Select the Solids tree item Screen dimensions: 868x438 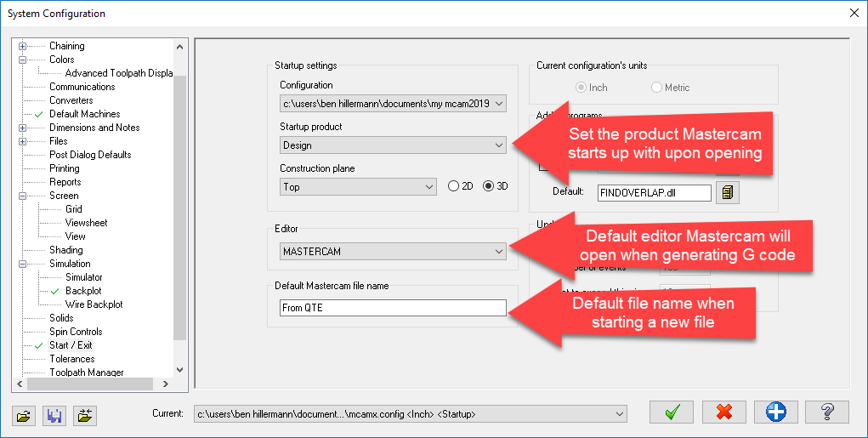click(x=61, y=318)
